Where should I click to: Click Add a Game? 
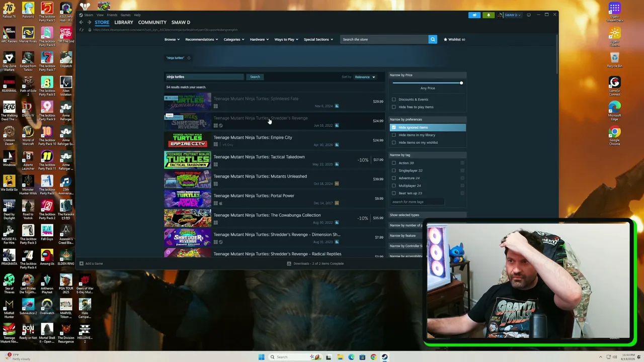click(x=91, y=263)
